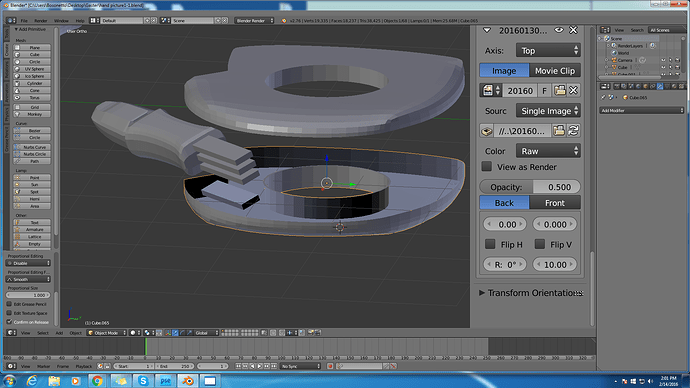The image size is (690, 388).
Task: Remove the background image with X icon
Action: 573,30
